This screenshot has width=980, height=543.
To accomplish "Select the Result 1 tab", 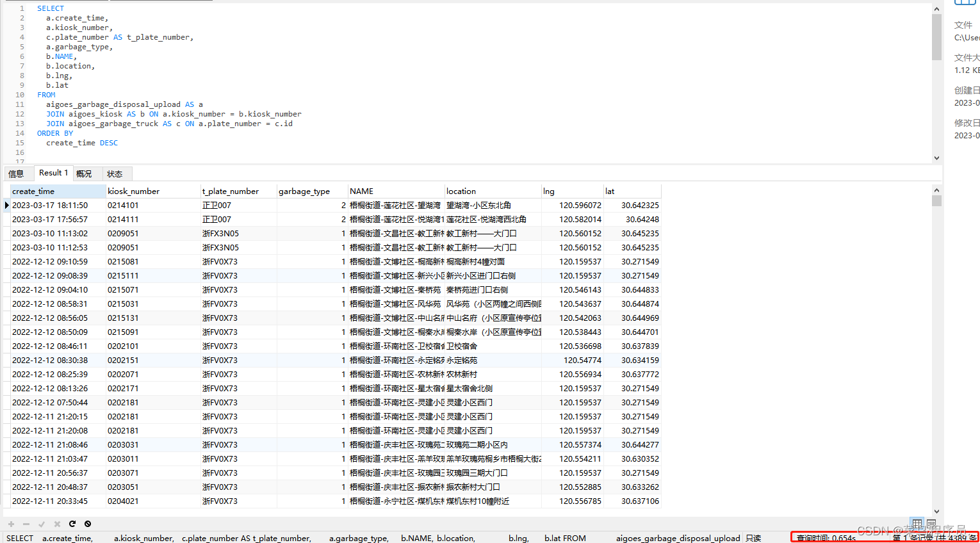I will click(53, 172).
